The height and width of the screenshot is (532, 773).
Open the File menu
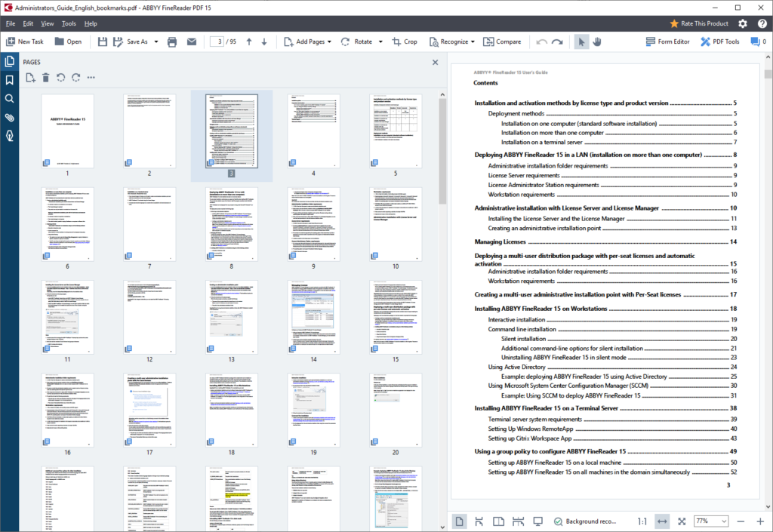tap(11, 23)
